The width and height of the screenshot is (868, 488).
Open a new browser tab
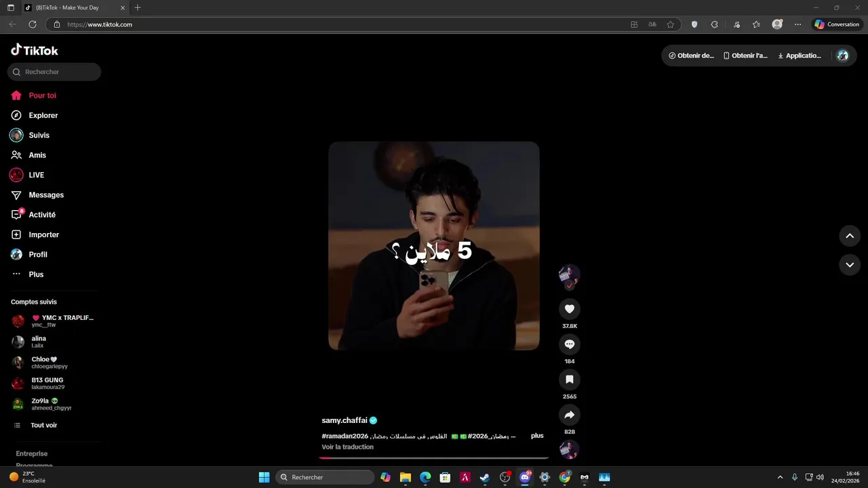pyautogui.click(x=138, y=7)
